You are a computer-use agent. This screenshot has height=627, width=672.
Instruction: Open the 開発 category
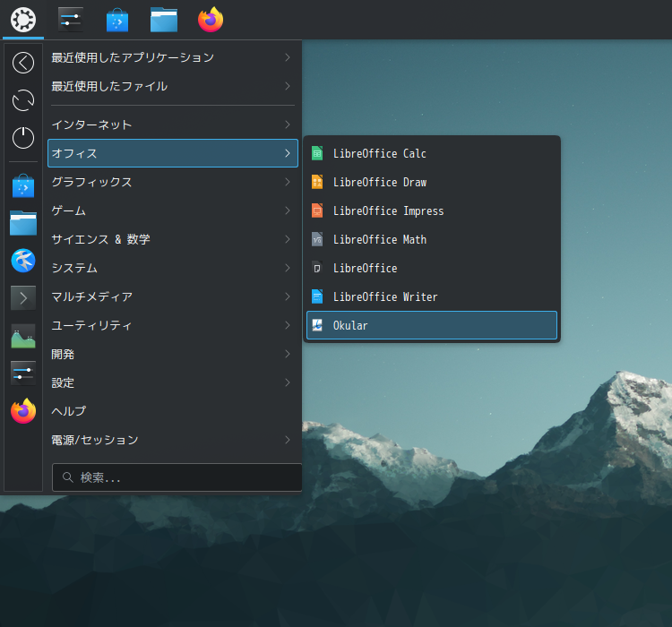pos(173,354)
